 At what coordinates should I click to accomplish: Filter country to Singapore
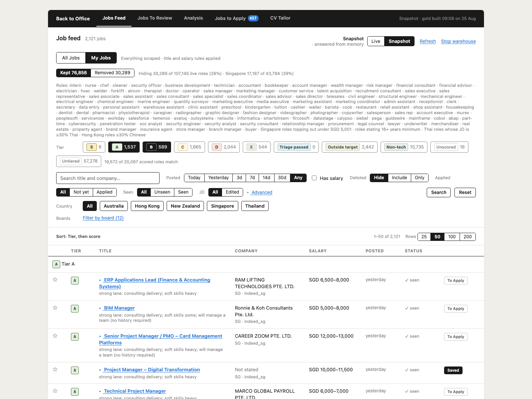click(x=222, y=206)
